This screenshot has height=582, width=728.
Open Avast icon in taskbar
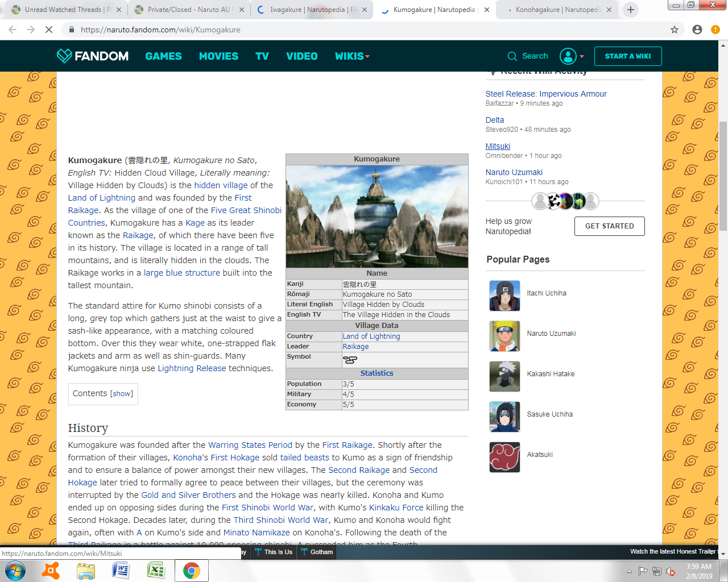tap(51, 571)
